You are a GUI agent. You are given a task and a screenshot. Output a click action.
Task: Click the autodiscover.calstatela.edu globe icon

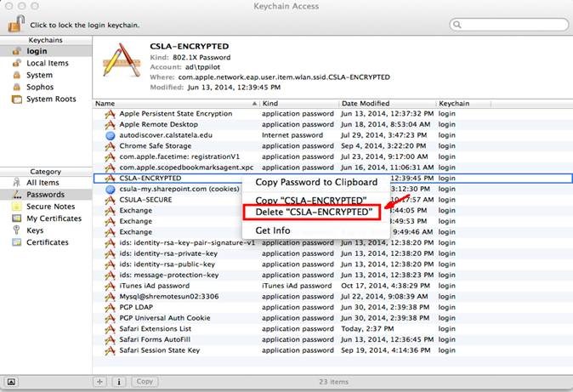click(x=110, y=136)
